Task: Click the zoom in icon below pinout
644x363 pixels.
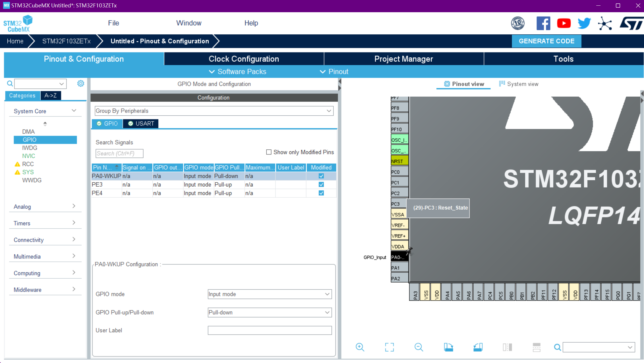Action: click(360, 347)
